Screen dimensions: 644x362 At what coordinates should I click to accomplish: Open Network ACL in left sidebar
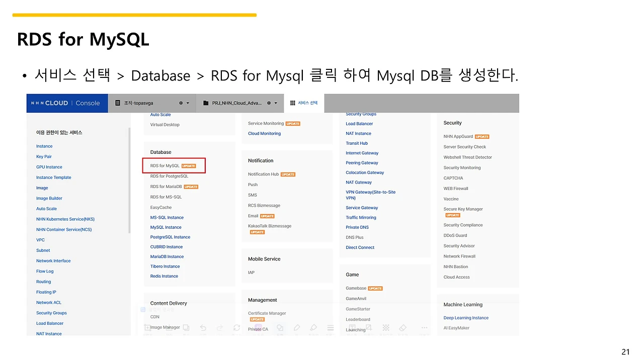(49, 303)
